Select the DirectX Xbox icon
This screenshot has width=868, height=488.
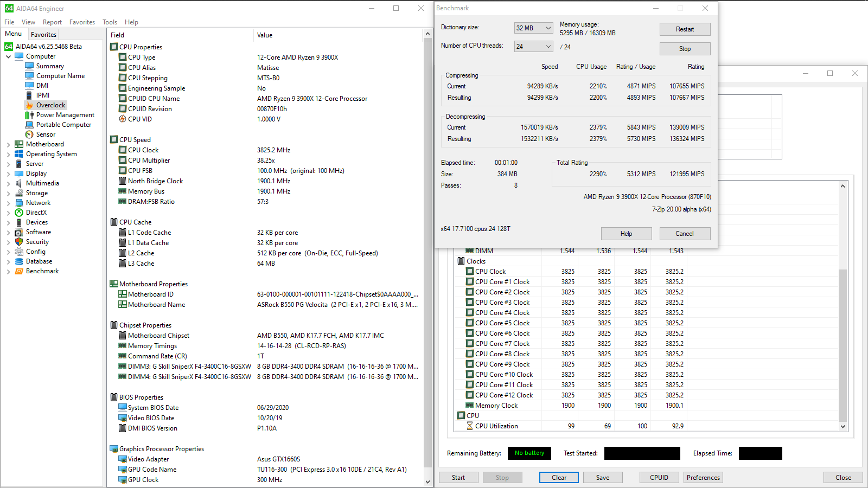click(19, 213)
